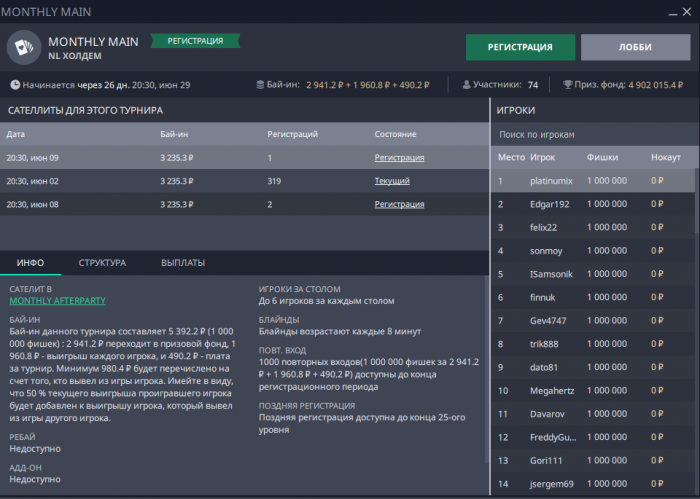Switch to the СТРУКТУРА tab

(x=102, y=263)
